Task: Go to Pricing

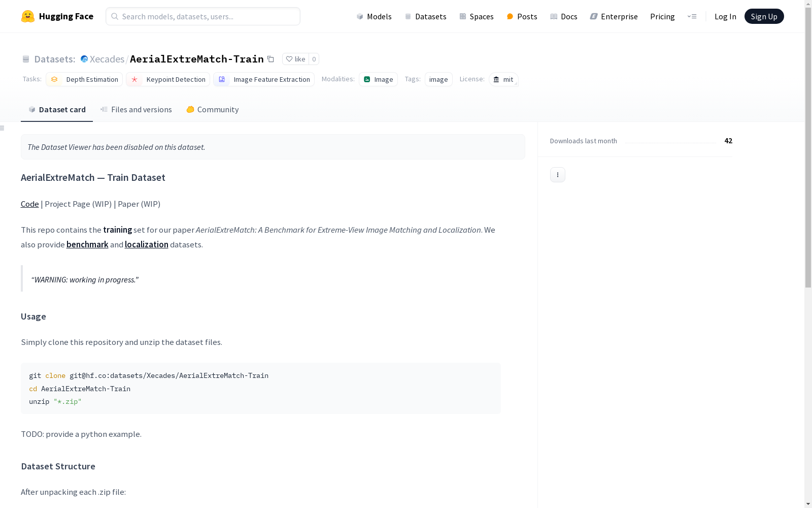Action: [662, 16]
